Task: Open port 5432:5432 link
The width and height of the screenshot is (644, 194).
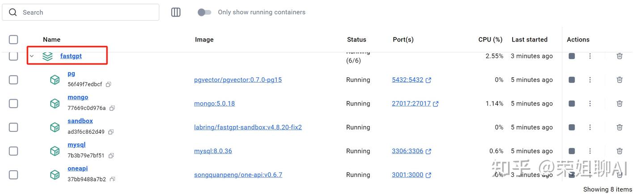Action: coord(411,80)
